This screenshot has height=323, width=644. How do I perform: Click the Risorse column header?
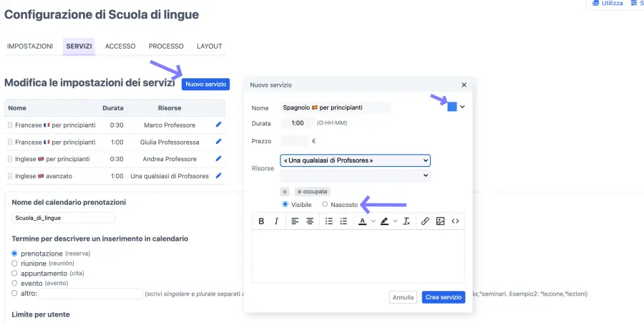click(170, 108)
